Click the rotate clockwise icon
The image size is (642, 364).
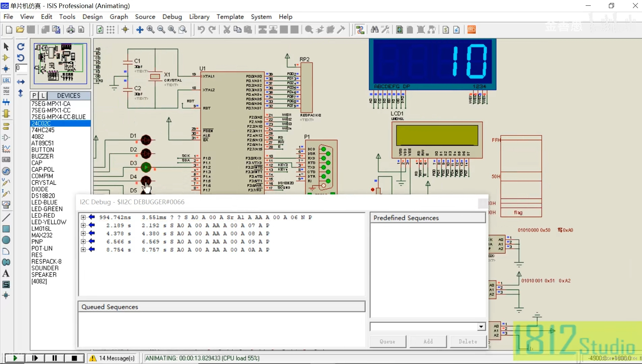pyautogui.click(x=21, y=47)
